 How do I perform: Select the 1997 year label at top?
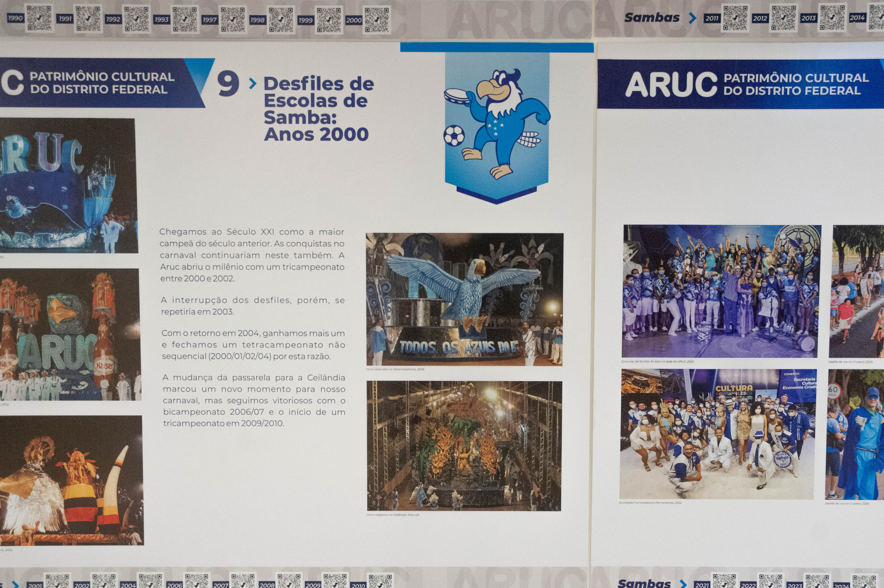coord(210,20)
